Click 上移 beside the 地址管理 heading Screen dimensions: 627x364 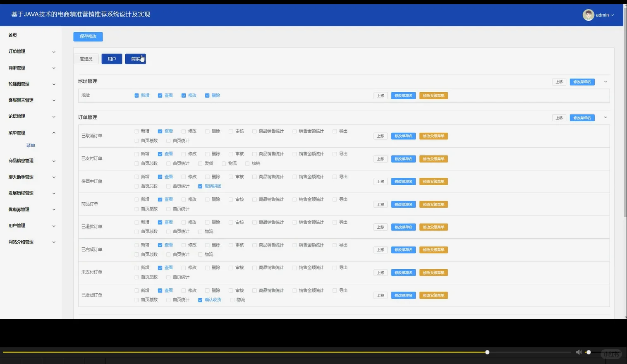coord(559,82)
